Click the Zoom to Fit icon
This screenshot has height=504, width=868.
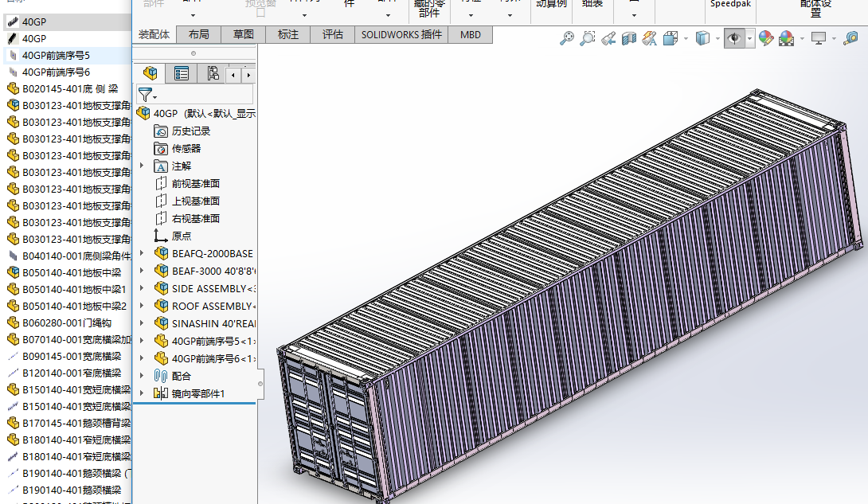point(567,37)
